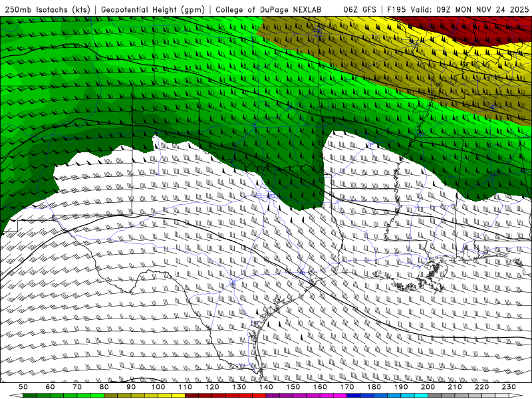
Task: Click the '210' legend value
Action: (x=455, y=387)
